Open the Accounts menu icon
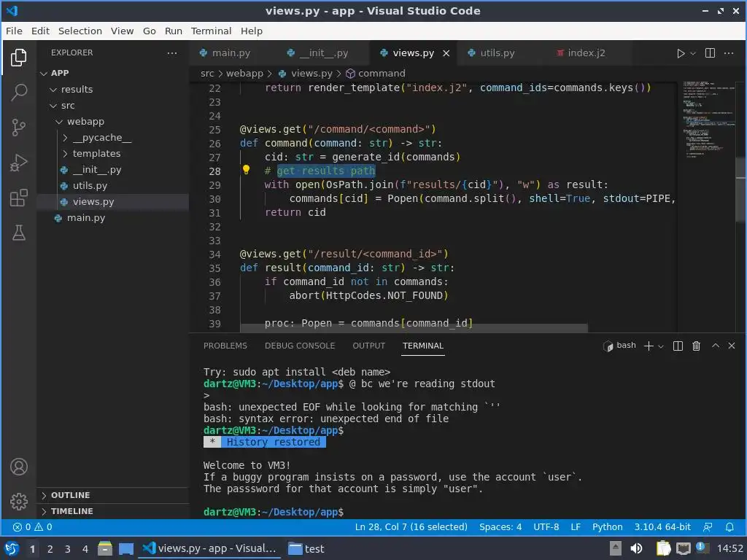This screenshot has width=747, height=560. point(18,467)
